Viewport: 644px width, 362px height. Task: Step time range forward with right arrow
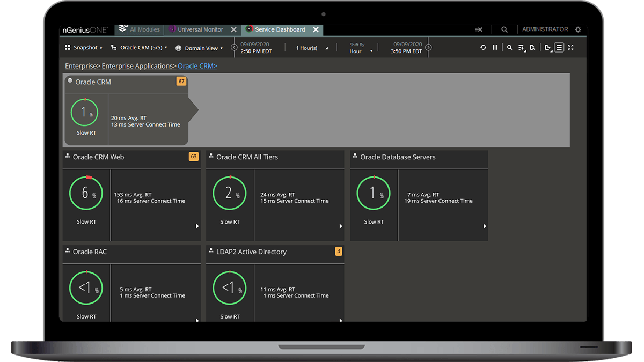(x=428, y=48)
